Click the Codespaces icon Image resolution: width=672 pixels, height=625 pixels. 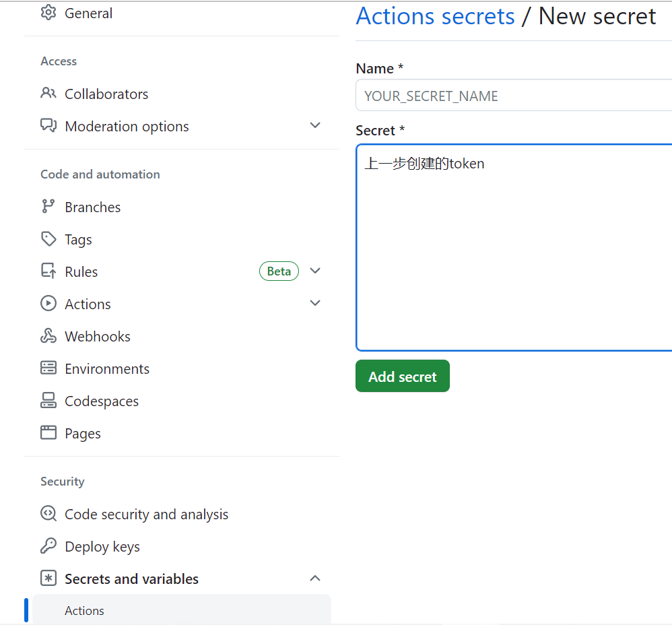tap(48, 400)
